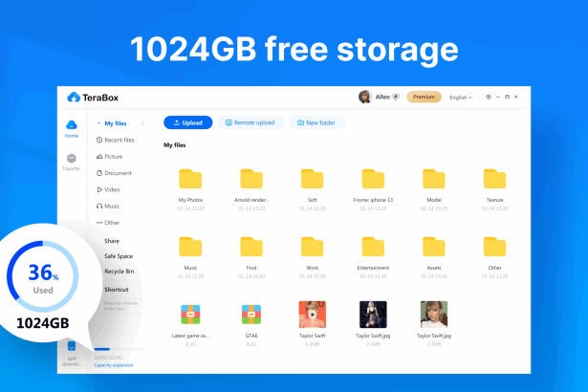This screenshot has height=392, width=588.
Task: Click the Shortcut heading
Action: (117, 290)
